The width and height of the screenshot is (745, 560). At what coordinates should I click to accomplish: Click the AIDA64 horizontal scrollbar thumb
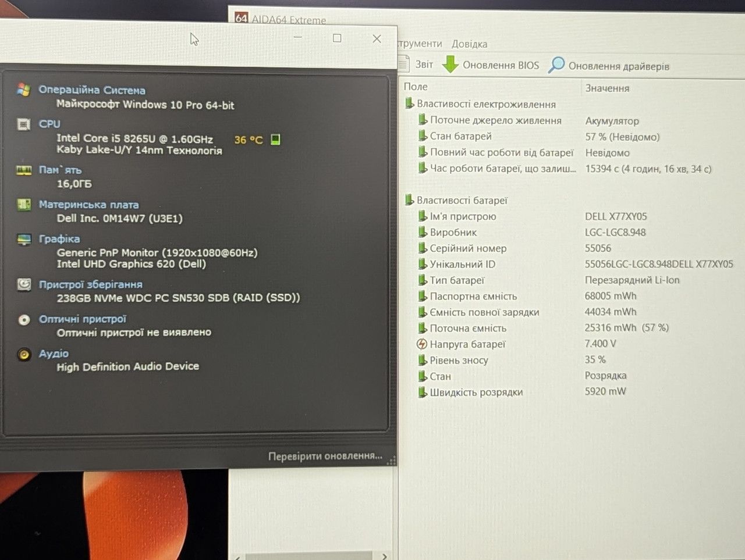[x=308, y=557]
